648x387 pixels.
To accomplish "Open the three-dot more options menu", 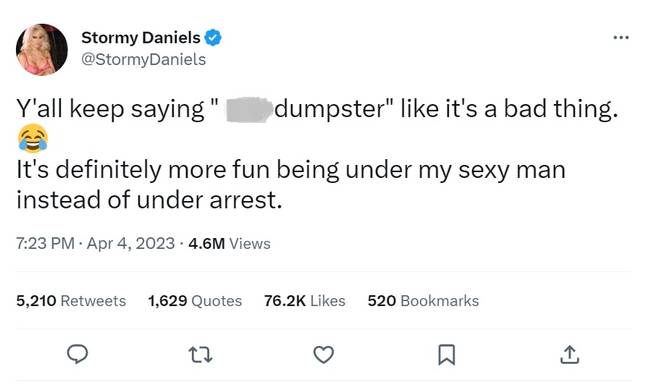I will (621, 38).
